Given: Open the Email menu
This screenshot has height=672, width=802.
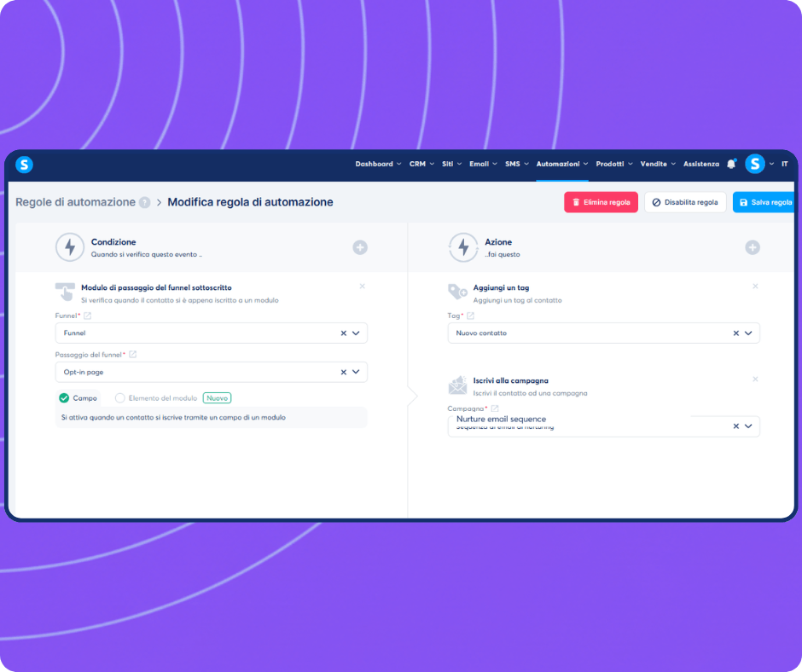Looking at the screenshot, I should click(x=483, y=165).
